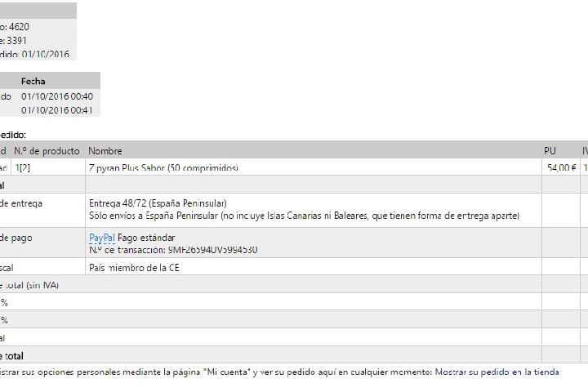
Task: Click the product number cell '1[2]'
Action: click(22, 167)
